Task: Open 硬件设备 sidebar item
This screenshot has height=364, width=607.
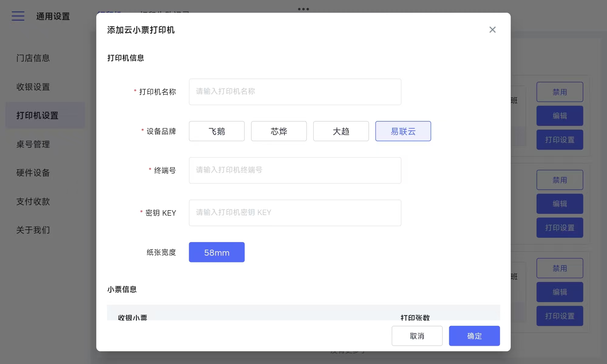Action: (x=33, y=173)
